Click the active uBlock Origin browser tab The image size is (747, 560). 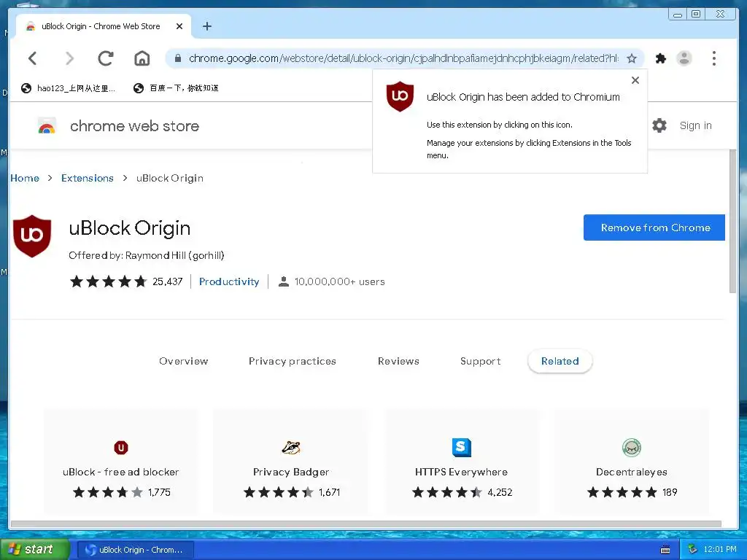(x=104, y=26)
